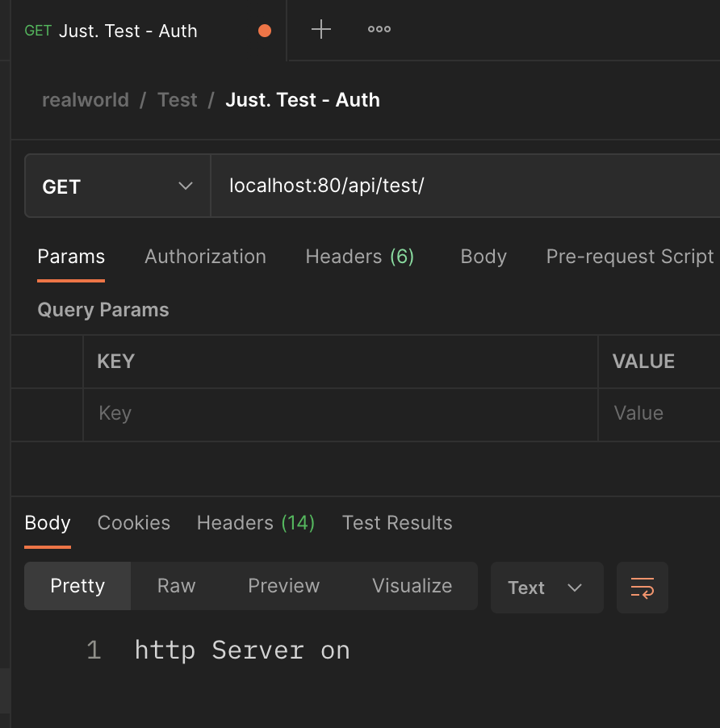Open the three-dots tab options menu
720x728 pixels.
[379, 29]
